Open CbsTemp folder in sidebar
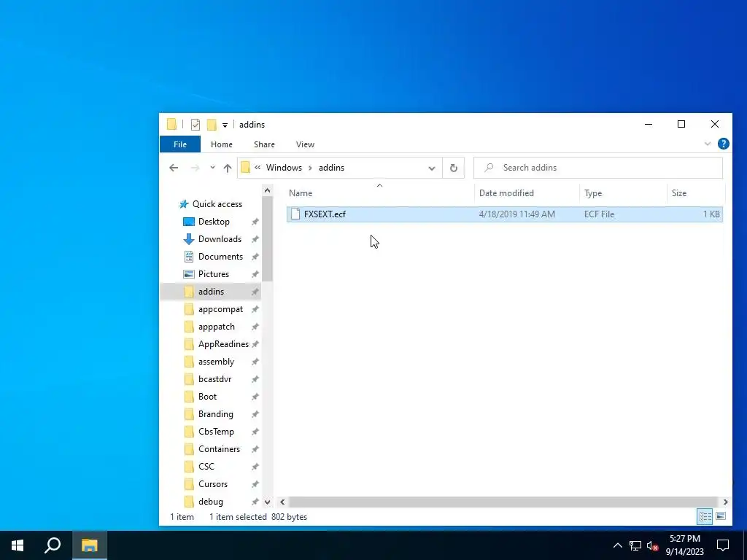747x560 pixels. tap(216, 432)
